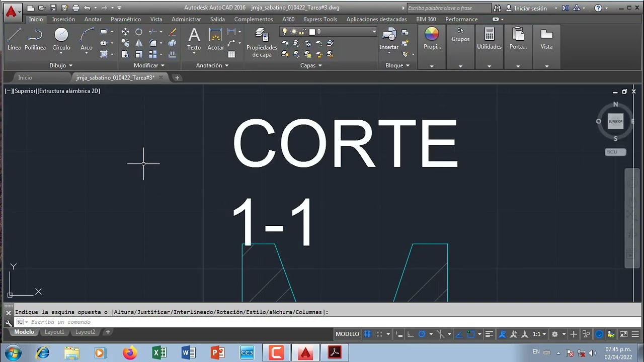The width and height of the screenshot is (644, 362).
Task: Open annotation scale 1:1 dropdown
Action: click(539, 334)
